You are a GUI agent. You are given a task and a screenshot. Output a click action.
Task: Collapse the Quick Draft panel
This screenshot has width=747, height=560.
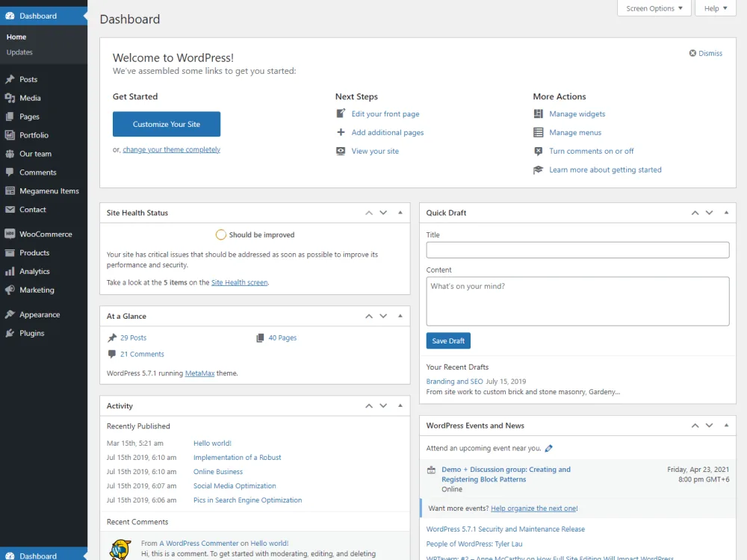pos(726,212)
